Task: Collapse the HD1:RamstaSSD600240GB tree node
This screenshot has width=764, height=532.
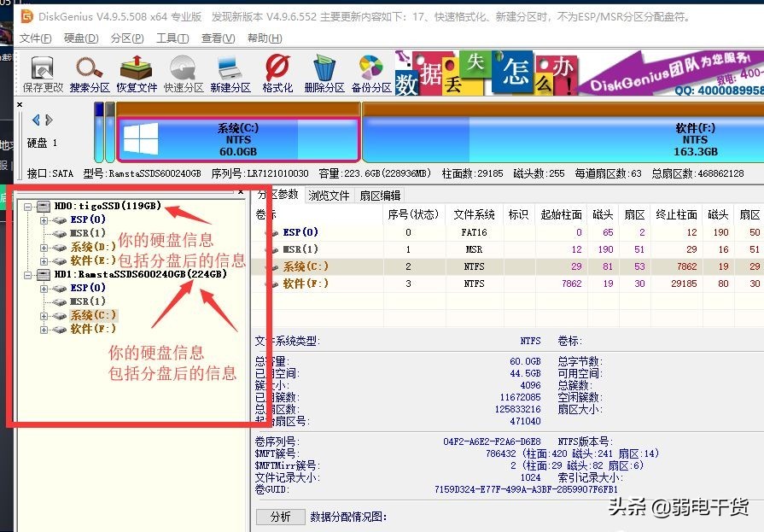Action: [x=28, y=276]
